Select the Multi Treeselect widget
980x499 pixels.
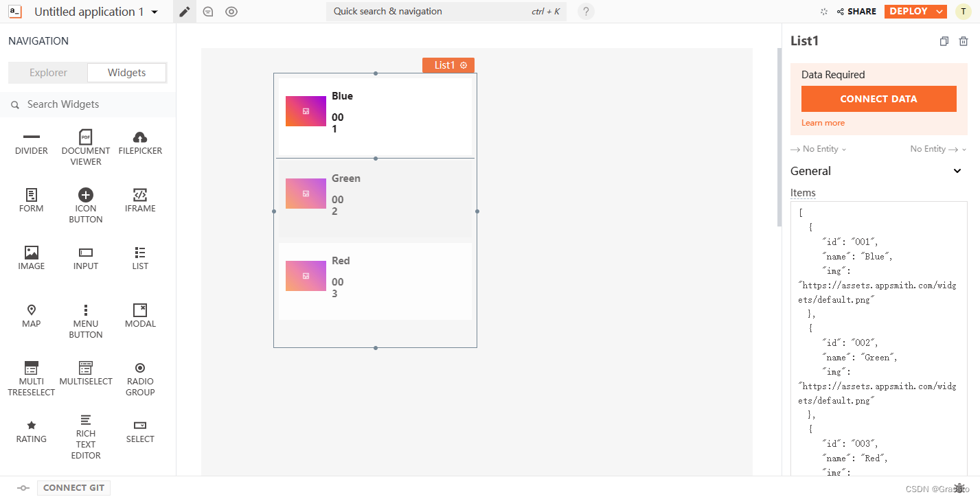click(x=32, y=378)
